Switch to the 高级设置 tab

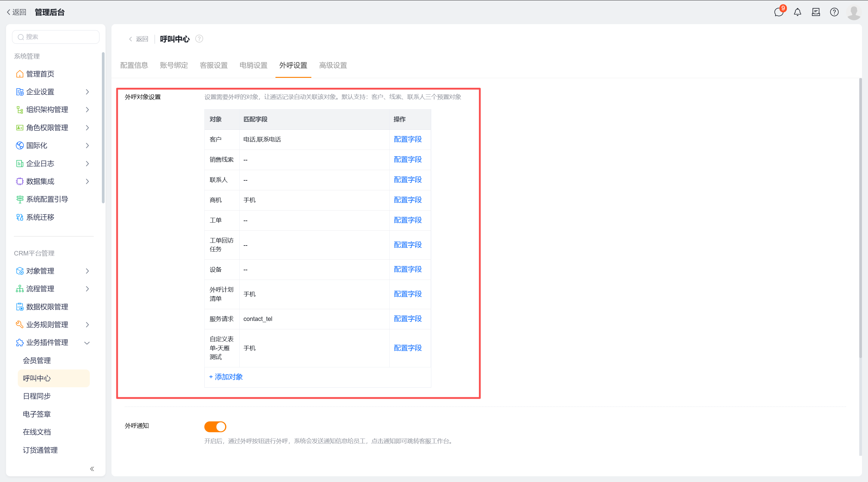(x=333, y=65)
